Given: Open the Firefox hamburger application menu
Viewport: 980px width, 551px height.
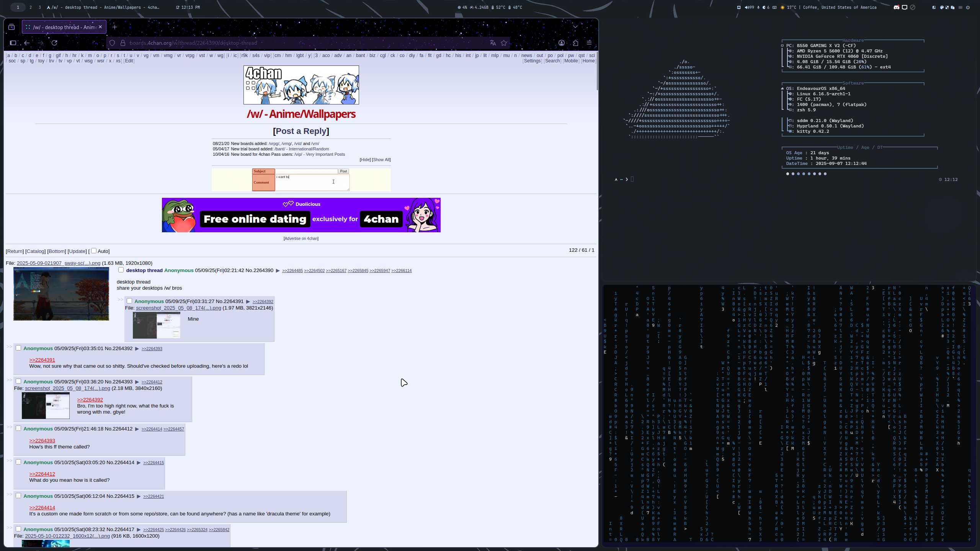Looking at the screenshot, I should point(589,43).
